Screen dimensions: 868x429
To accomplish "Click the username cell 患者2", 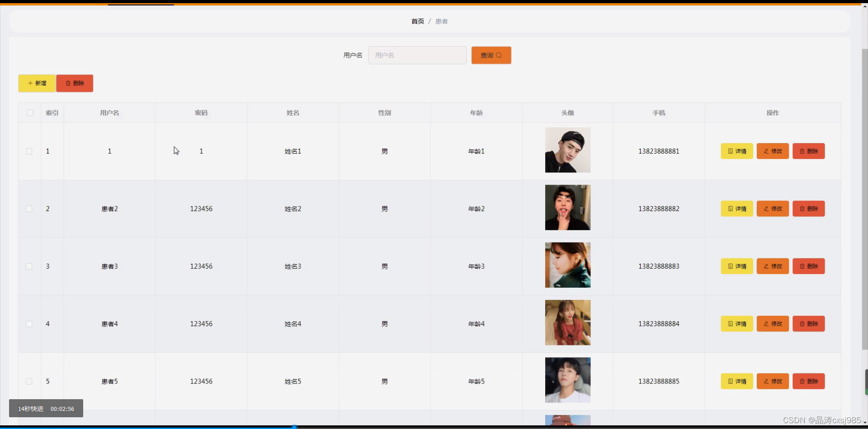I will click(x=109, y=209).
